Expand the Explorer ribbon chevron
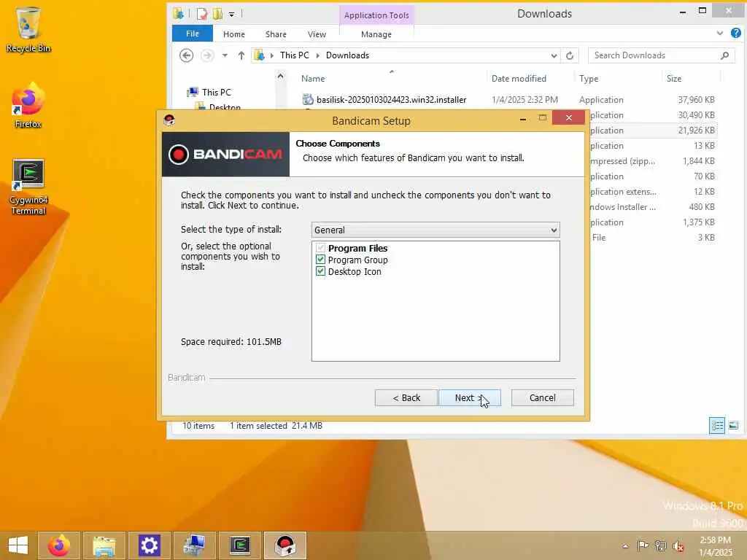 point(719,33)
